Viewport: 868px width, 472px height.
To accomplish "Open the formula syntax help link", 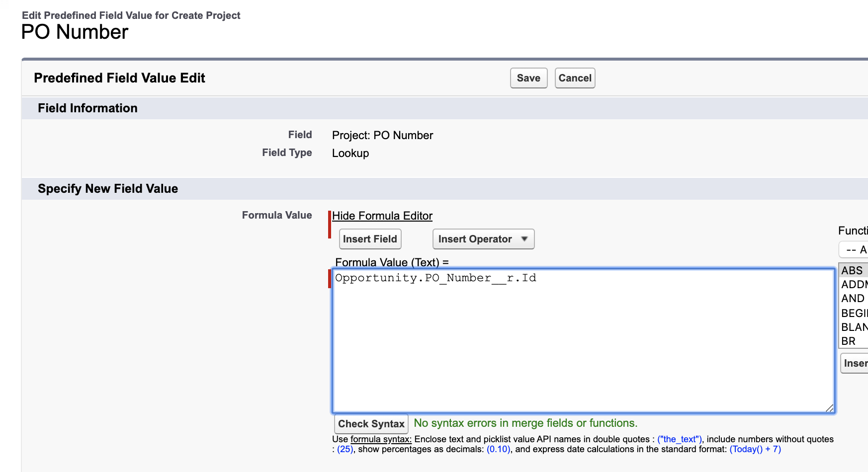I will 381,439.
